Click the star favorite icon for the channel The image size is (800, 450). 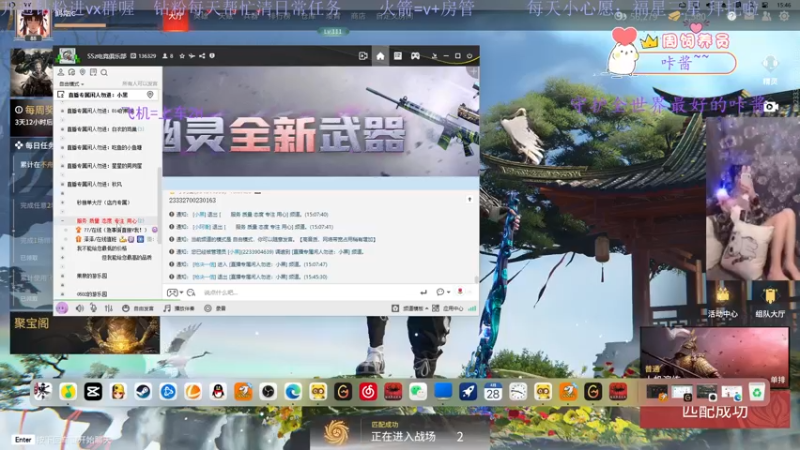click(x=182, y=56)
